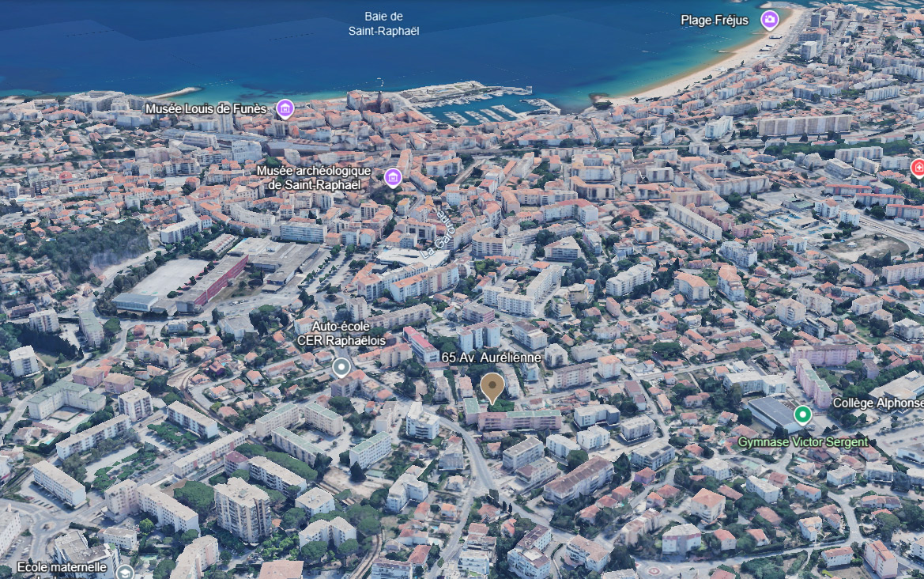This screenshot has height=579, width=924.
Task: Open the Auto-école CER Raphaëlois text label
Action: (x=341, y=333)
